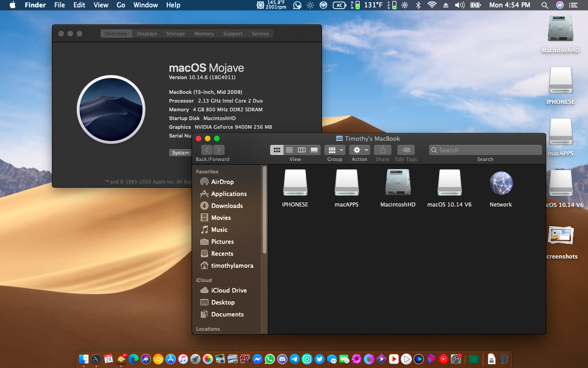The image size is (588, 368).
Task: Open Spotlight search in the menu bar
Action: (545, 5)
